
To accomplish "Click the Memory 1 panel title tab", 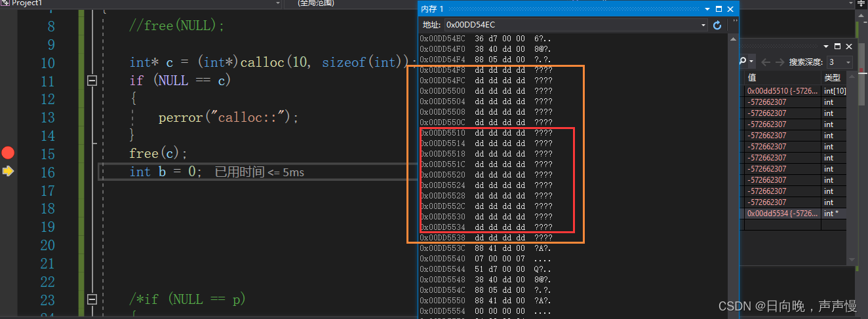I will click(x=432, y=9).
